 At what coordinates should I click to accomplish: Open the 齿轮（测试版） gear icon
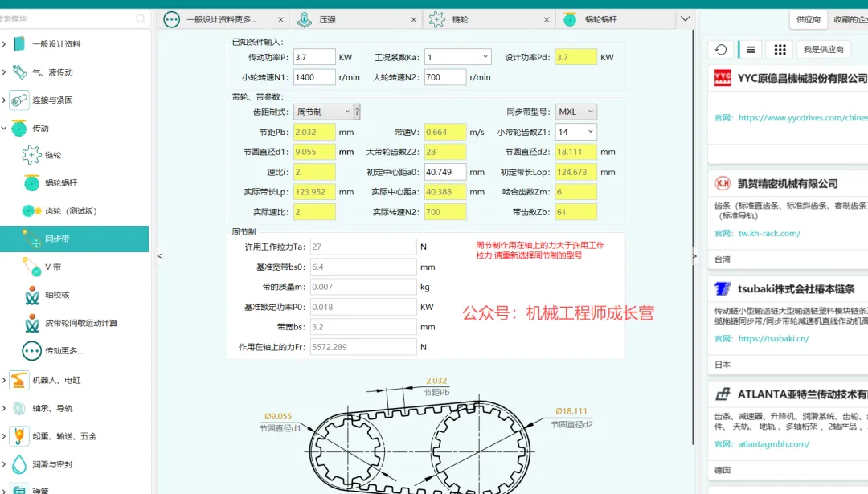(x=31, y=210)
